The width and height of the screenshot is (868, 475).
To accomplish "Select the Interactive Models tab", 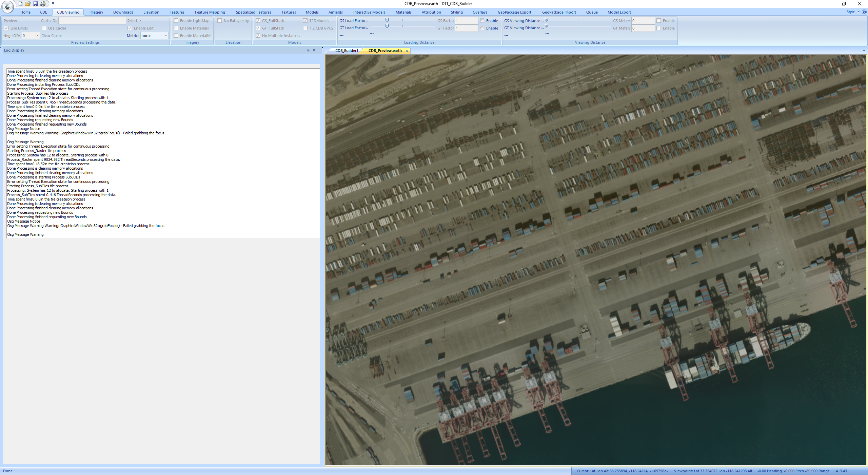I will (369, 12).
